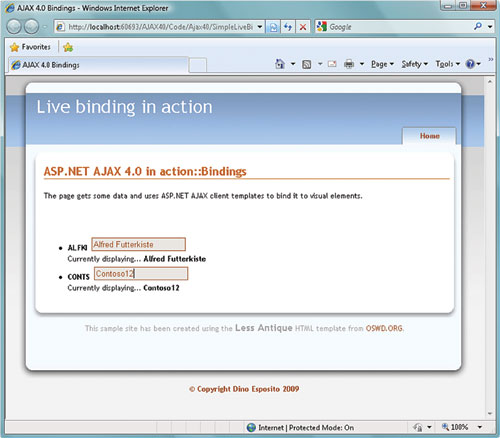Click the RSS Feeds toolbar icon
The height and width of the screenshot is (438, 500).
pos(306,64)
